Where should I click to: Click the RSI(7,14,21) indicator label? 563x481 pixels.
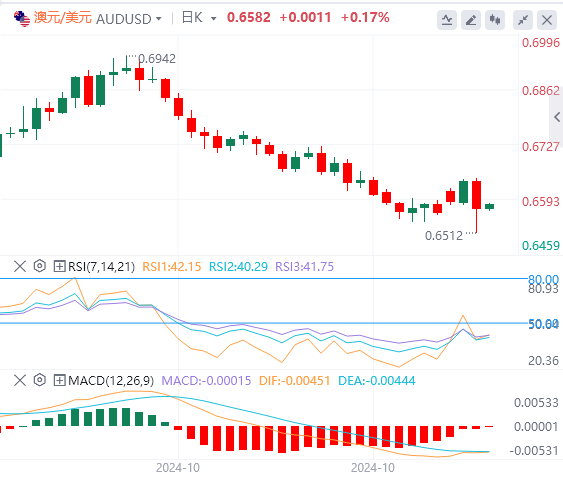[x=102, y=267]
